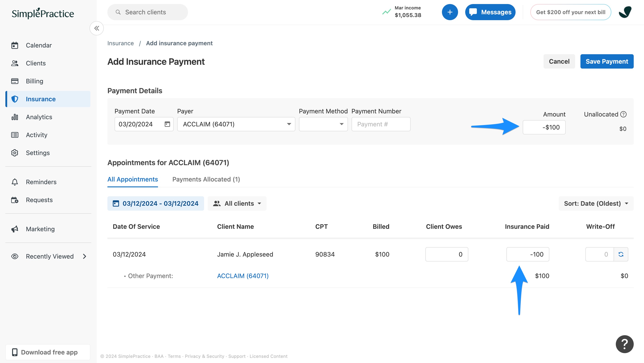Click the Mar income $1,055.38 amount
644x363 pixels.
pyautogui.click(x=408, y=15)
